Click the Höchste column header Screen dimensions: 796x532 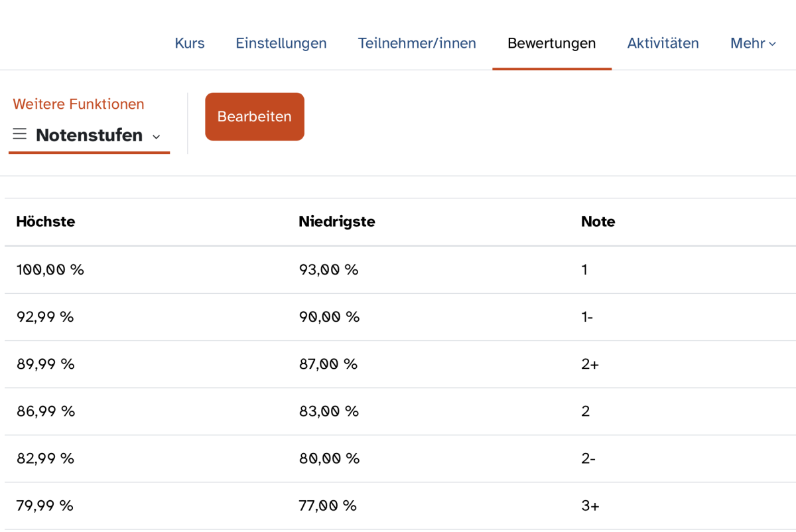46,222
